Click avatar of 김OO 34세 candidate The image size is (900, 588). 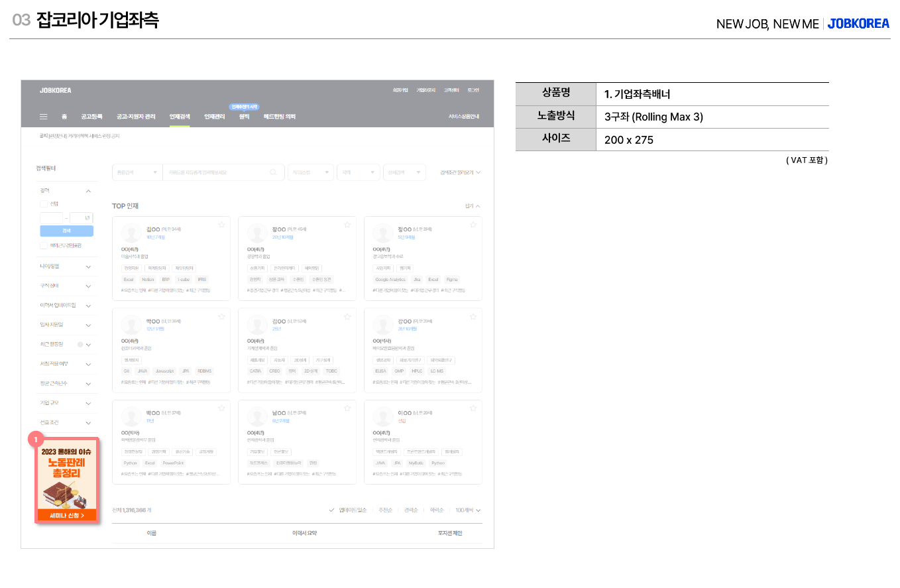tap(131, 233)
